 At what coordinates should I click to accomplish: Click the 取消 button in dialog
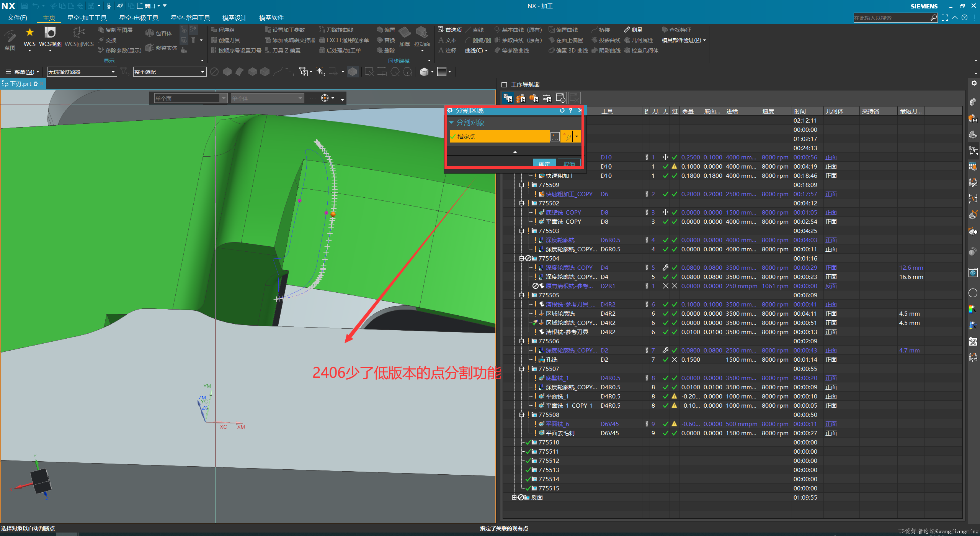(x=569, y=163)
